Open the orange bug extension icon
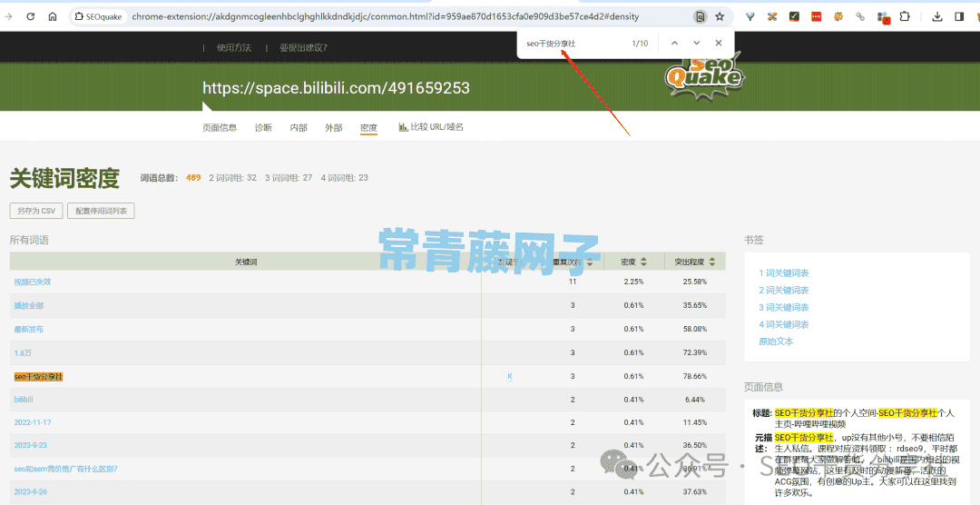This screenshot has height=505, width=980. [x=838, y=17]
